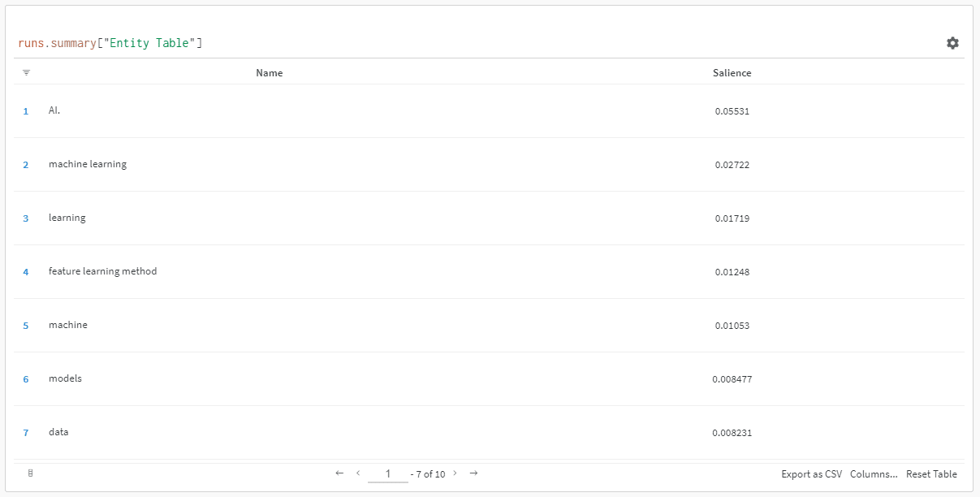
Task: Click the "machine learning" name cell
Action: [x=88, y=164]
